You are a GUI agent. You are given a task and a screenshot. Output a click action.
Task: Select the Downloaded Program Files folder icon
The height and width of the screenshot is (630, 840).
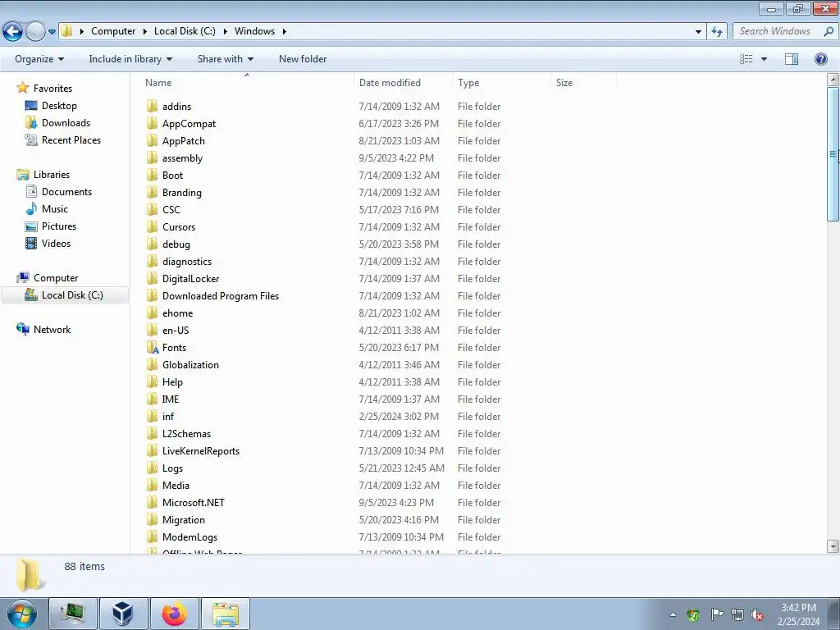152,295
